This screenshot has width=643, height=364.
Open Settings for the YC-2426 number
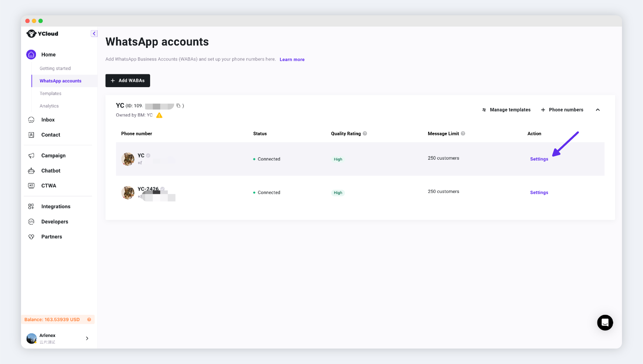point(539,193)
